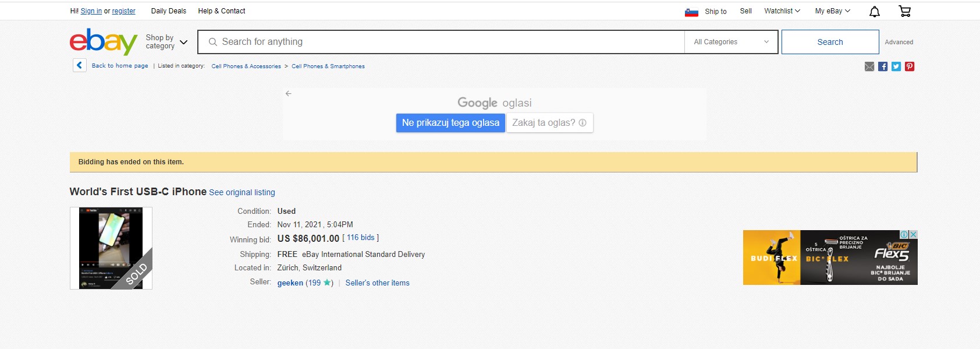Expand the Shop by category dropdown

[x=167, y=42]
